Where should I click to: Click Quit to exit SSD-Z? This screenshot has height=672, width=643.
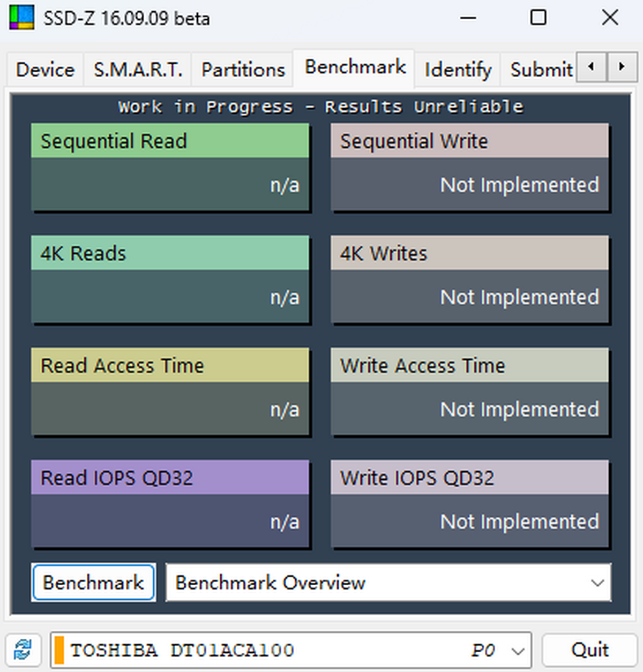click(589, 650)
